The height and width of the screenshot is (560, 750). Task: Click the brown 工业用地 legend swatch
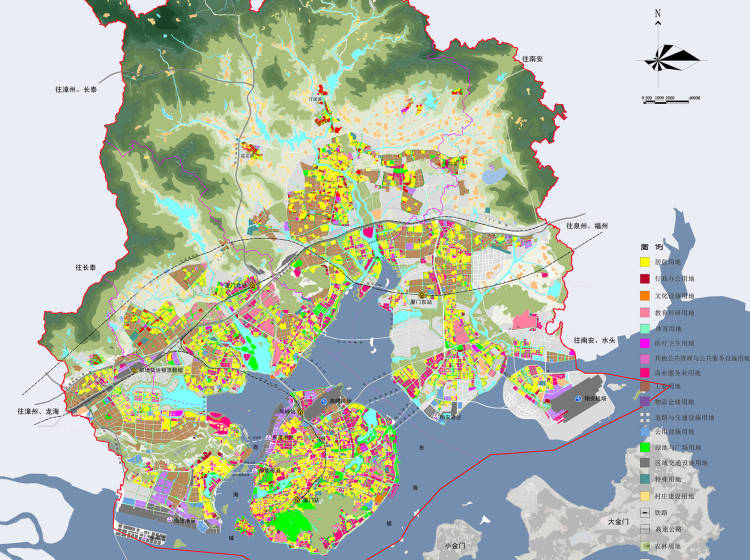(645, 386)
